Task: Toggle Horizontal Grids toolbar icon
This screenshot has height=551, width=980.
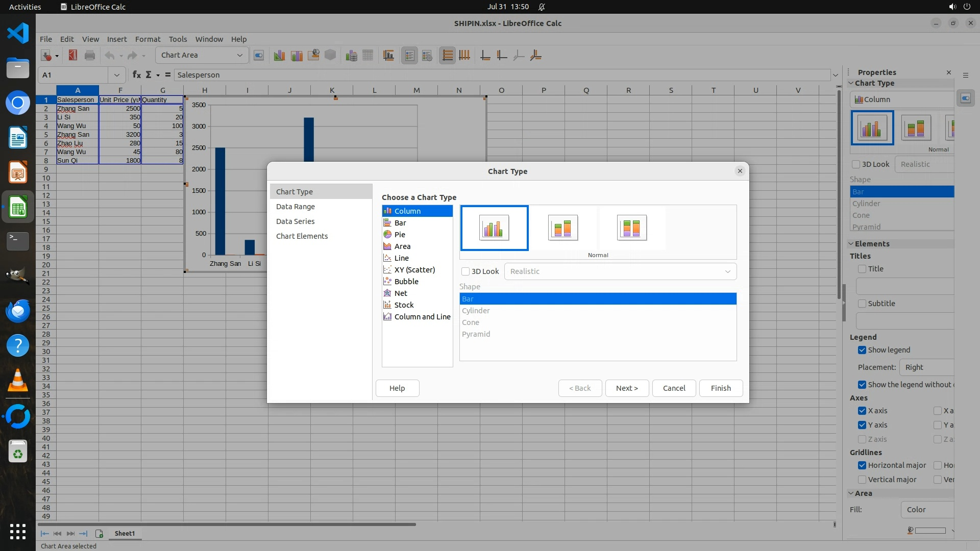Action: pyautogui.click(x=447, y=55)
